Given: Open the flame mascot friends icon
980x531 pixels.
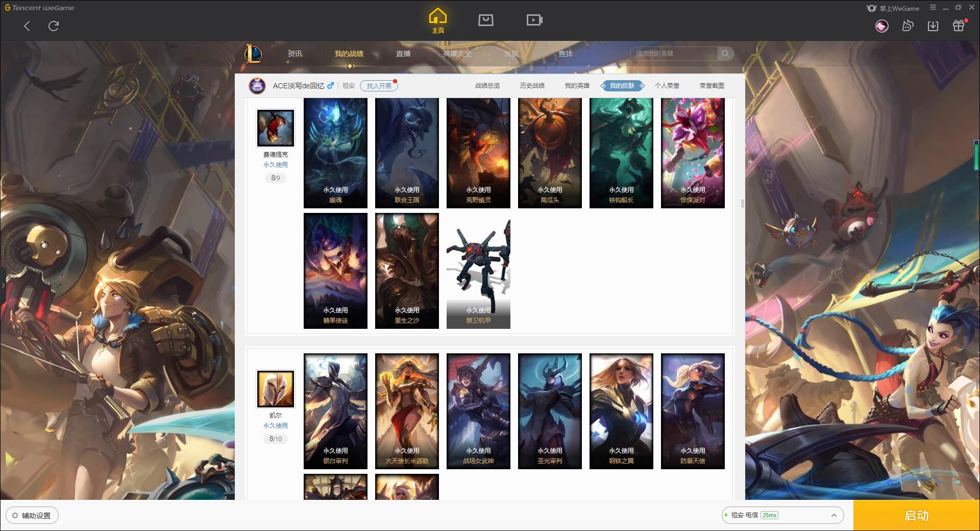Looking at the screenshot, I should point(908,26).
